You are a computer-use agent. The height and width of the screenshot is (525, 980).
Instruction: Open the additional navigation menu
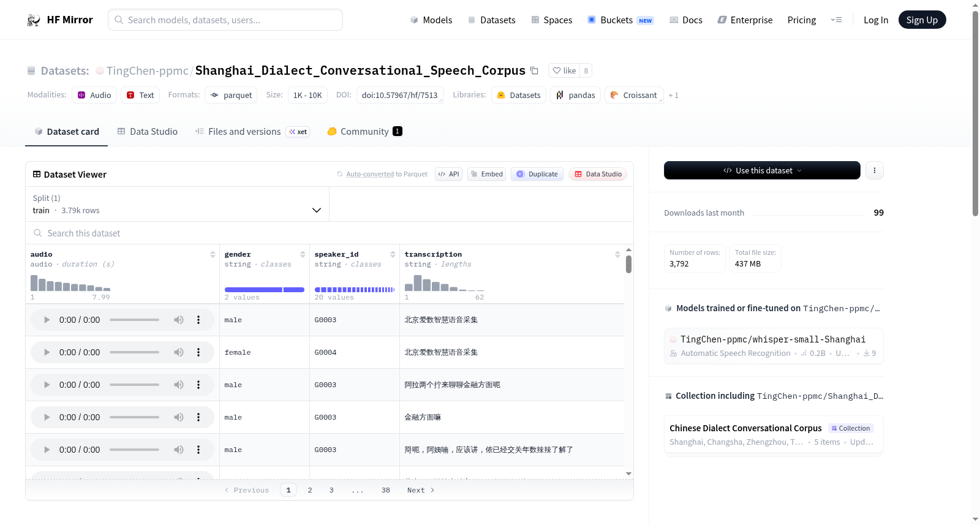(836, 20)
